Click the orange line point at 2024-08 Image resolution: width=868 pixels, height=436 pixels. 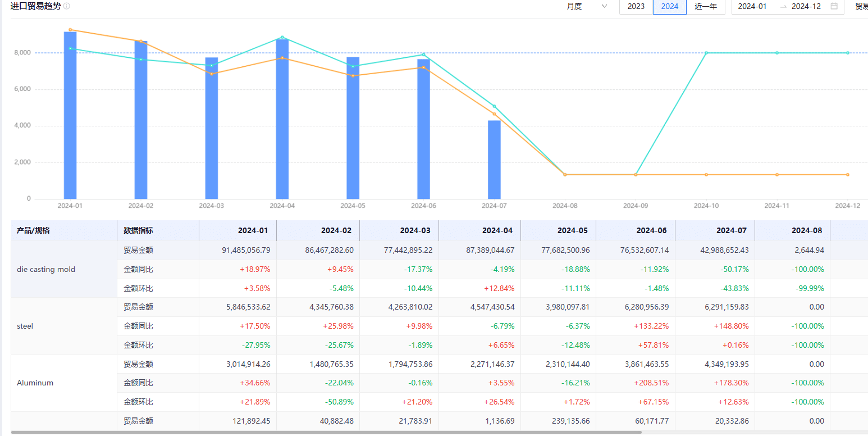[x=565, y=175]
